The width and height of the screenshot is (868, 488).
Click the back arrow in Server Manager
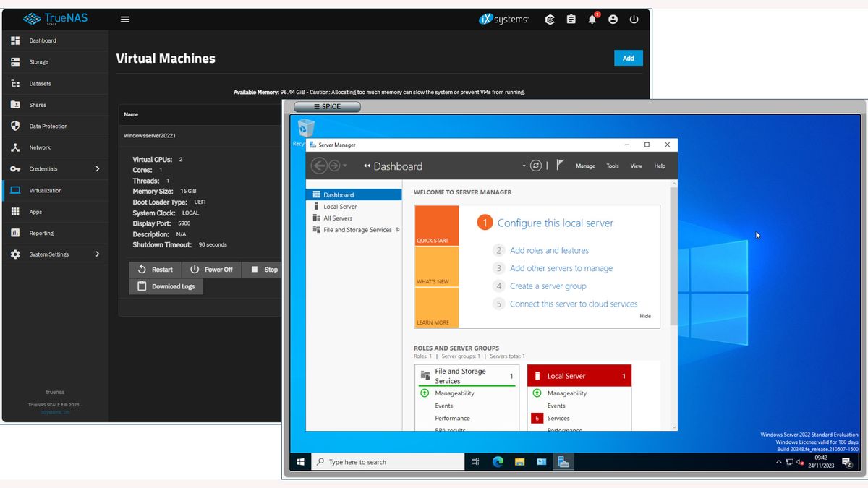[318, 166]
